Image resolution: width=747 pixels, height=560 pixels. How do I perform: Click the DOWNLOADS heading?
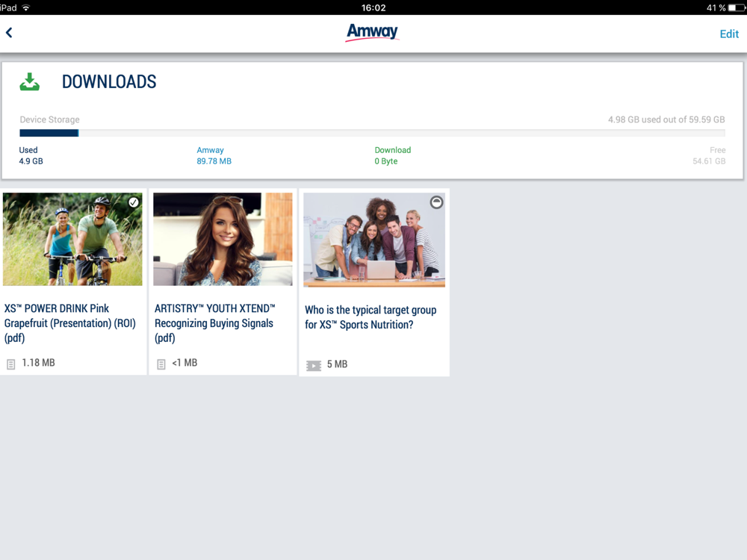click(109, 82)
